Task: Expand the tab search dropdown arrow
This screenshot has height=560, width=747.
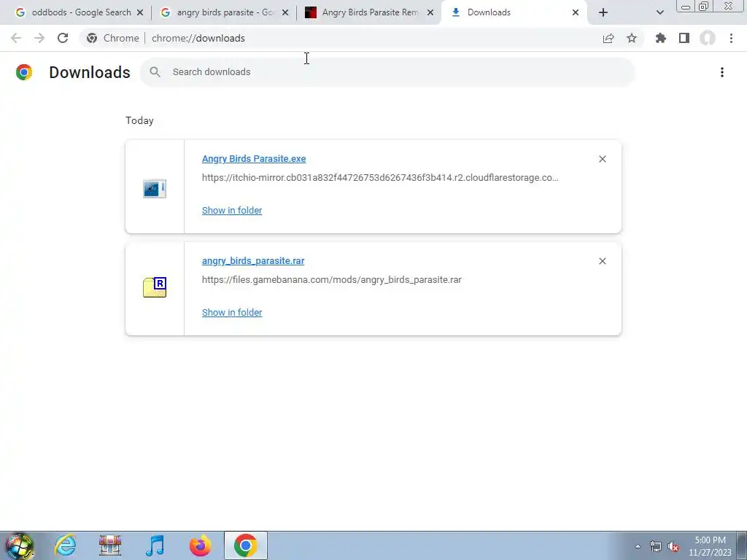Action: (x=659, y=12)
